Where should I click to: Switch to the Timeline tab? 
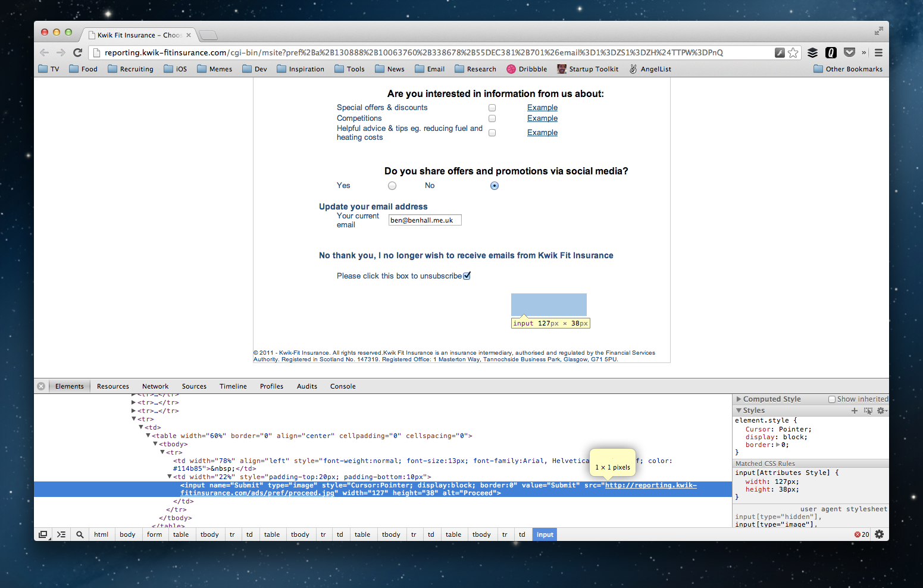[x=233, y=386]
